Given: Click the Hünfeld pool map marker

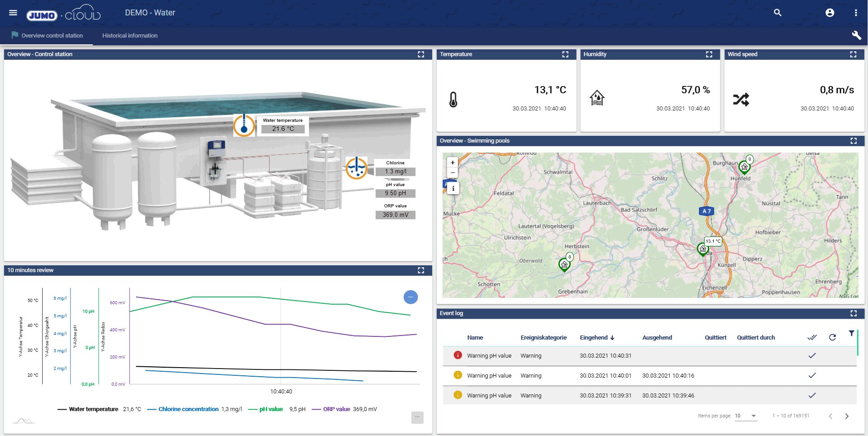Looking at the screenshot, I should point(744,167).
